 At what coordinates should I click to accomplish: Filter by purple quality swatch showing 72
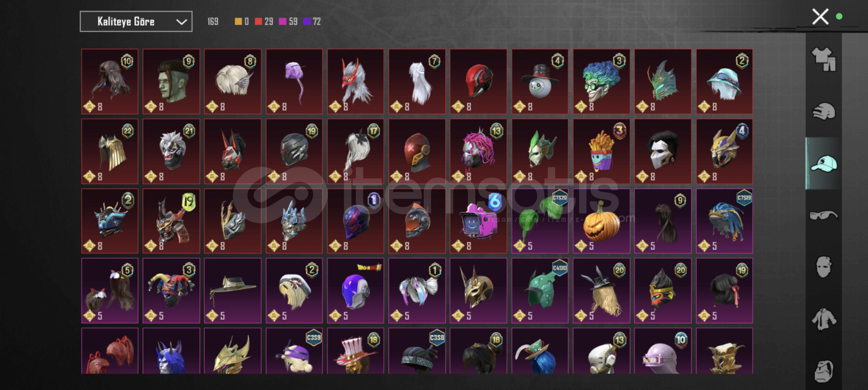point(312,22)
